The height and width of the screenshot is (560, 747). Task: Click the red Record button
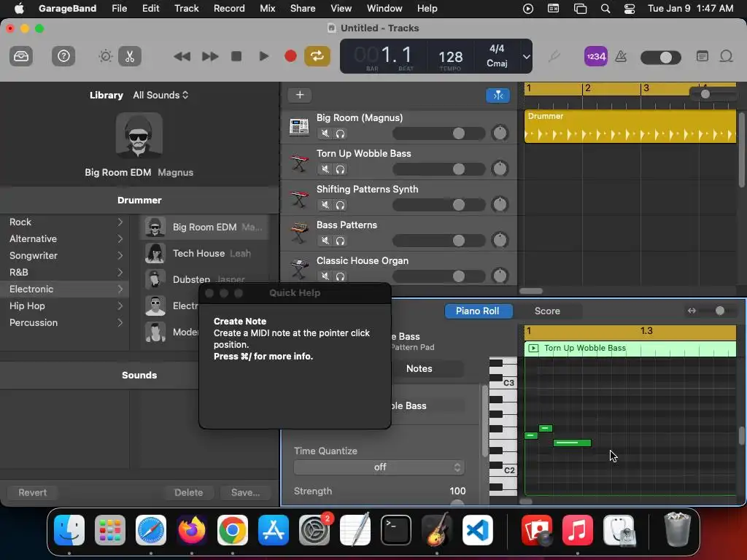coord(290,57)
